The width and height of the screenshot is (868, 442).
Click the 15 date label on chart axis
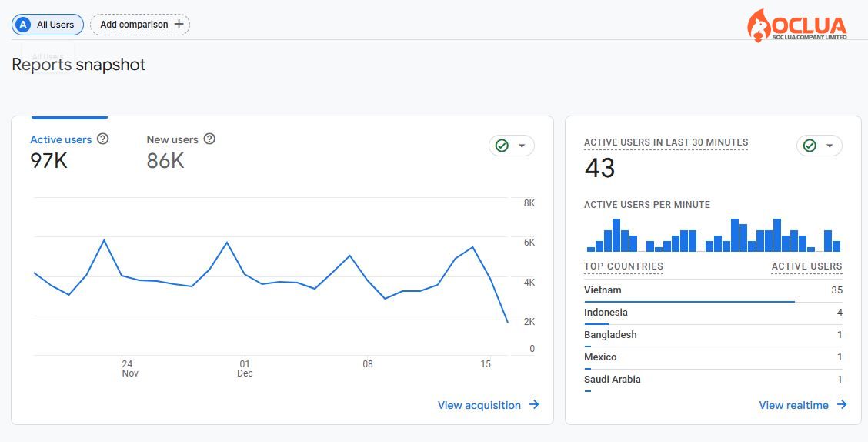(486, 364)
